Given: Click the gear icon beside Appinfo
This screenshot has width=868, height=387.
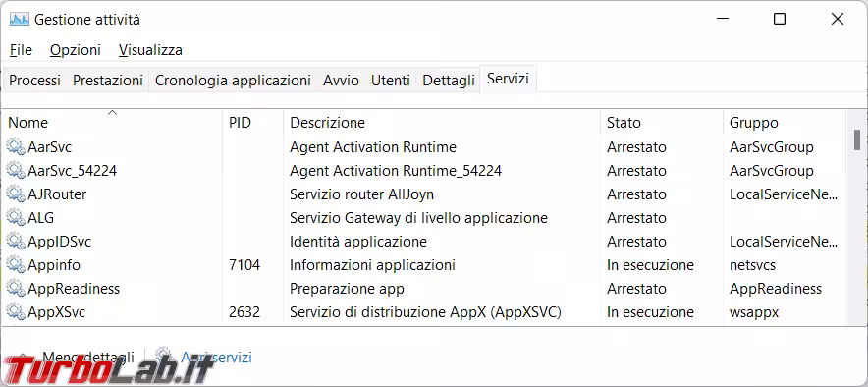Looking at the screenshot, I should point(16,265).
